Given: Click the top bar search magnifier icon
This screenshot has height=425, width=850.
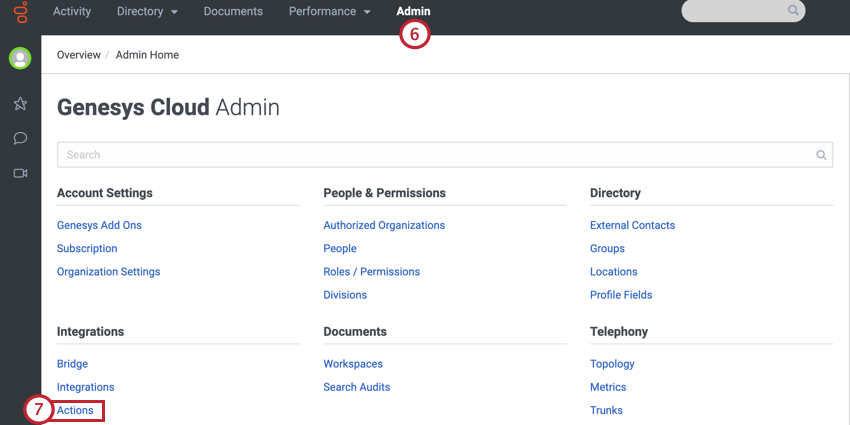Looking at the screenshot, I should [793, 11].
